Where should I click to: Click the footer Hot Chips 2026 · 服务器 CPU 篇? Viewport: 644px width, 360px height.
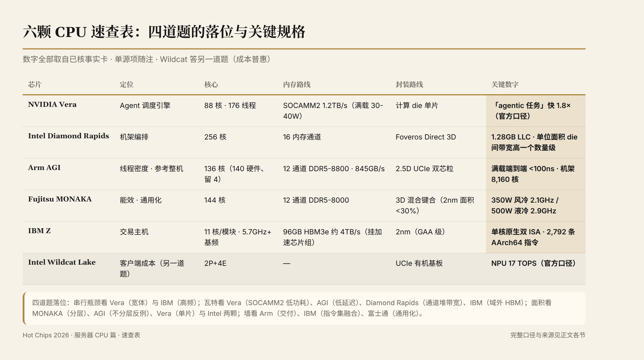(82, 335)
